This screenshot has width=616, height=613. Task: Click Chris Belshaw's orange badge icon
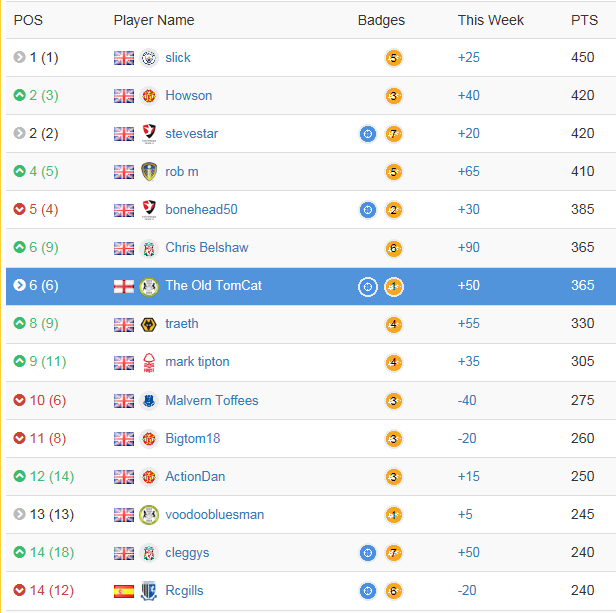393,248
